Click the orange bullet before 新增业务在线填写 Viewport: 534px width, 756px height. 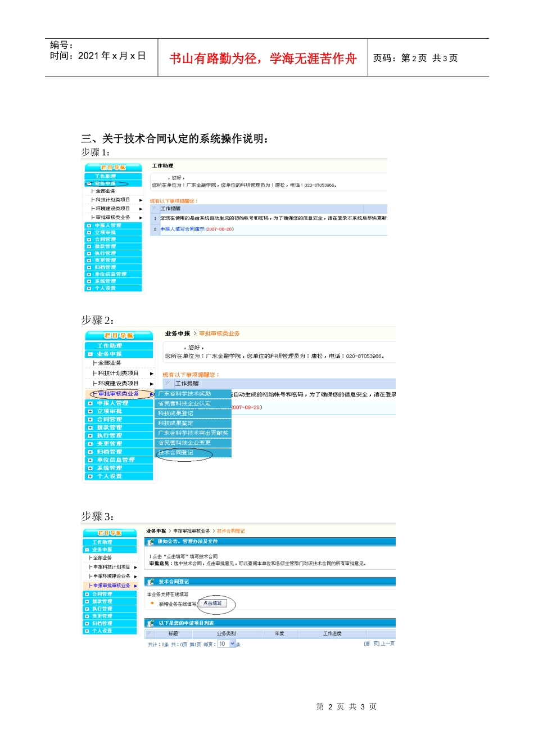pos(152,604)
